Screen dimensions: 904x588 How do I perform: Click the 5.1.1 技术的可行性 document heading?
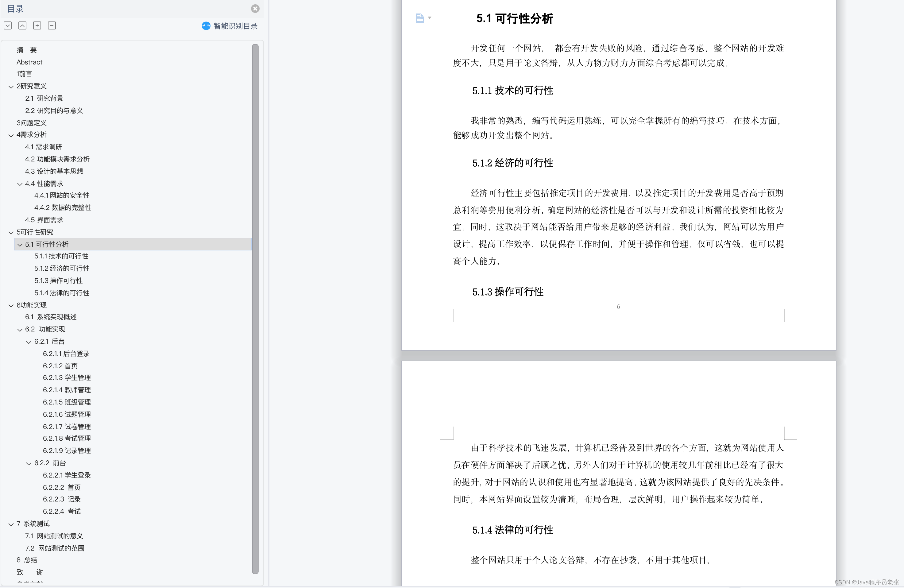513,91
